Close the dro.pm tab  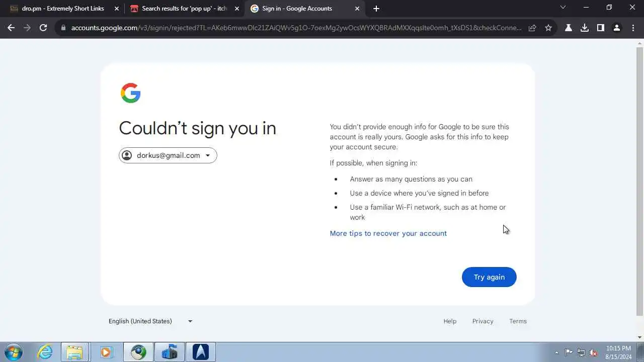(117, 9)
